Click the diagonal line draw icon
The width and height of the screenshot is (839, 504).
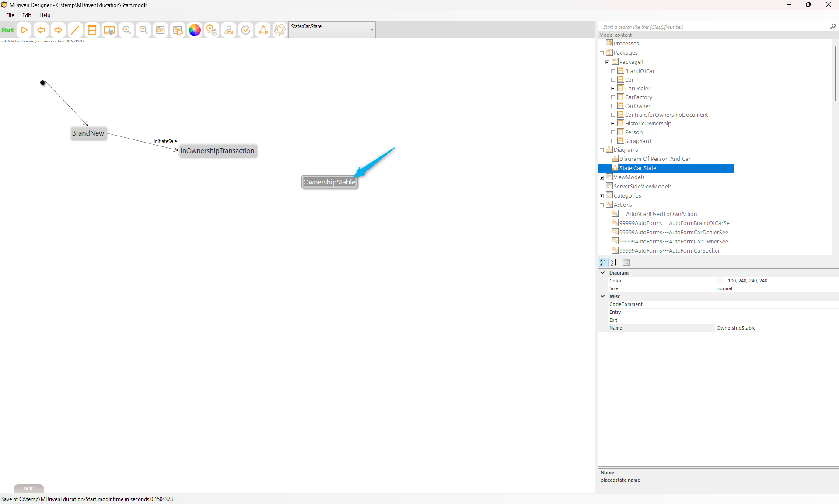(75, 30)
